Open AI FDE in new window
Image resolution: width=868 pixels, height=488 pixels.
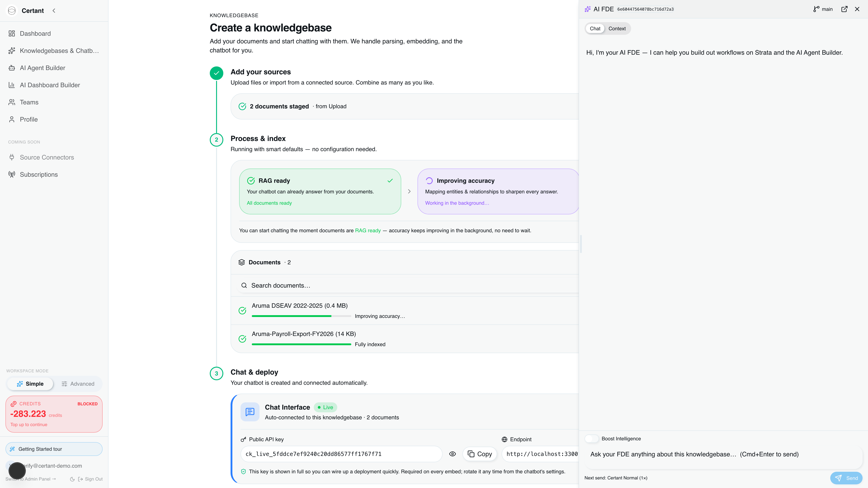(844, 9)
